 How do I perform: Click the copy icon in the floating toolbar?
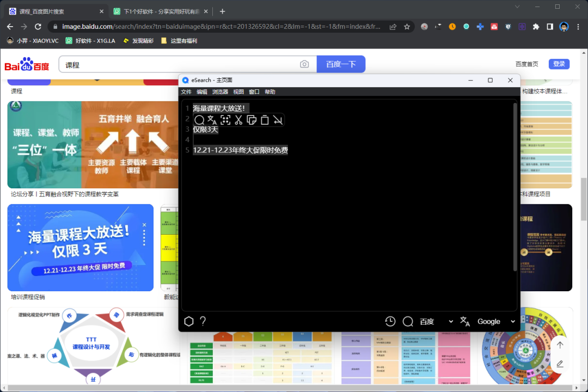(252, 120)
